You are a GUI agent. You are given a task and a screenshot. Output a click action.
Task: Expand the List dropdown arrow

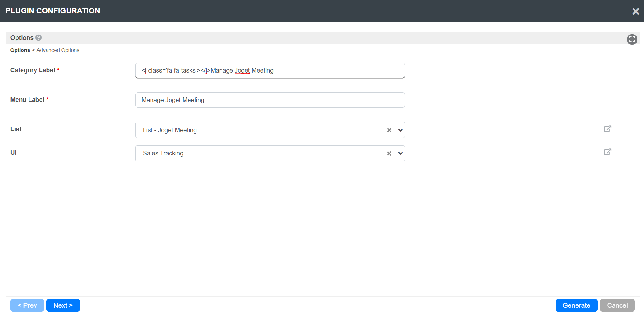(x=400, y=130)
